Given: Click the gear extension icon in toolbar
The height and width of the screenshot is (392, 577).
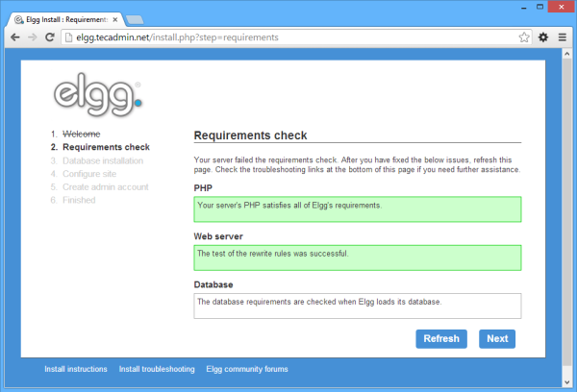Looking at the screenshot, I should [543, 37].
